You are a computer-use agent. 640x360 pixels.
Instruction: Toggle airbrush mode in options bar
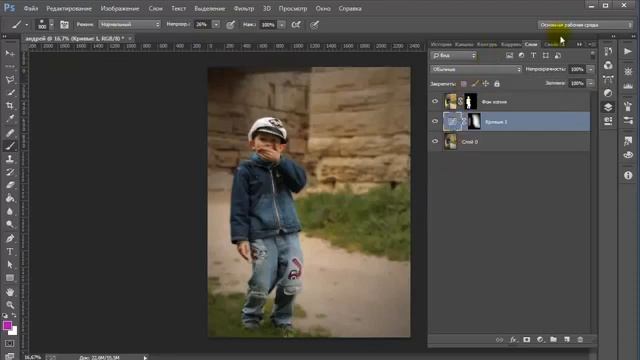click(x=296, y=25)
